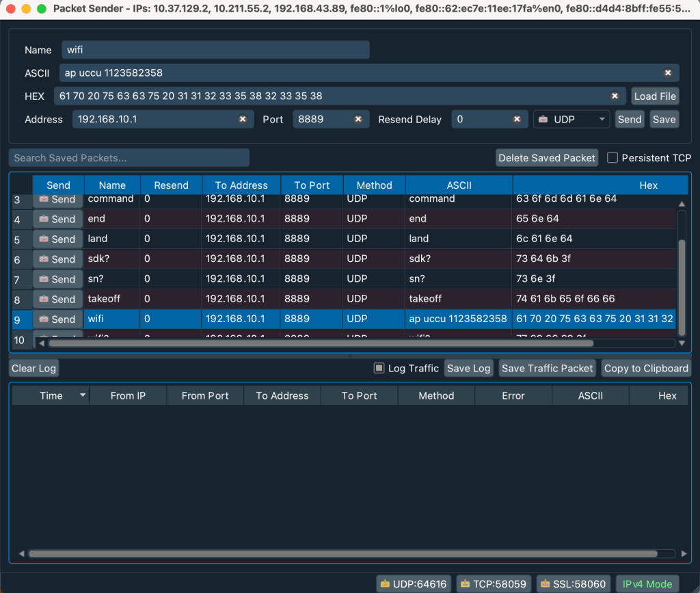Clear the Resend Delay field X icon
Image resolution: width=700 pixels, height=593 pixels.
(x=517, y=119)
